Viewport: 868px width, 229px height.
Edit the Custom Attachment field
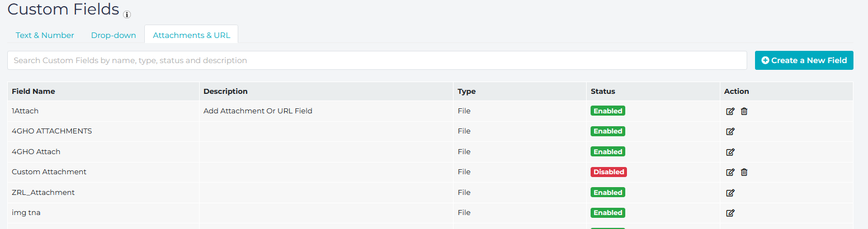(730, 172)
